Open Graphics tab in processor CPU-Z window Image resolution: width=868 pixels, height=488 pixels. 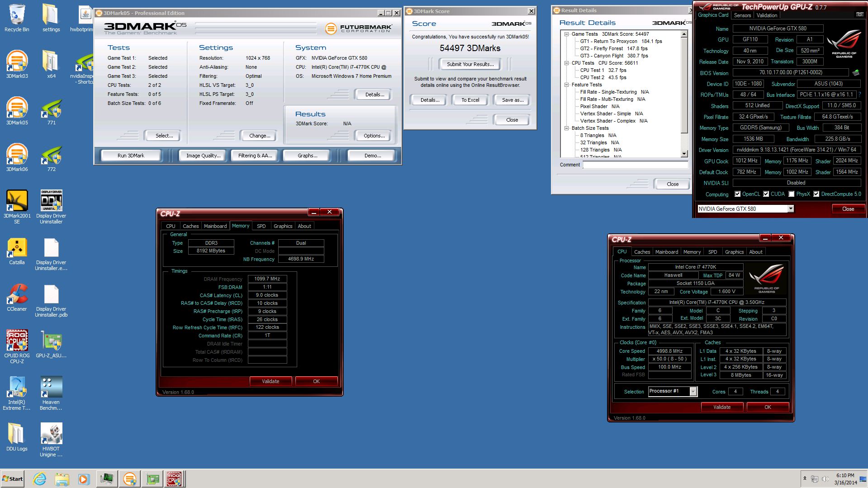[x=734, y=252]
